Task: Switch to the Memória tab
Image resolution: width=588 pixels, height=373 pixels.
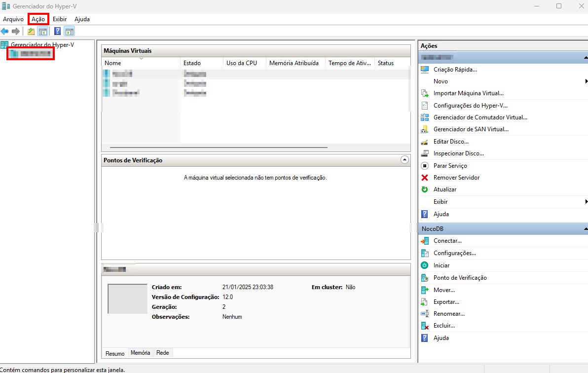Action: (x=140, y=353)
